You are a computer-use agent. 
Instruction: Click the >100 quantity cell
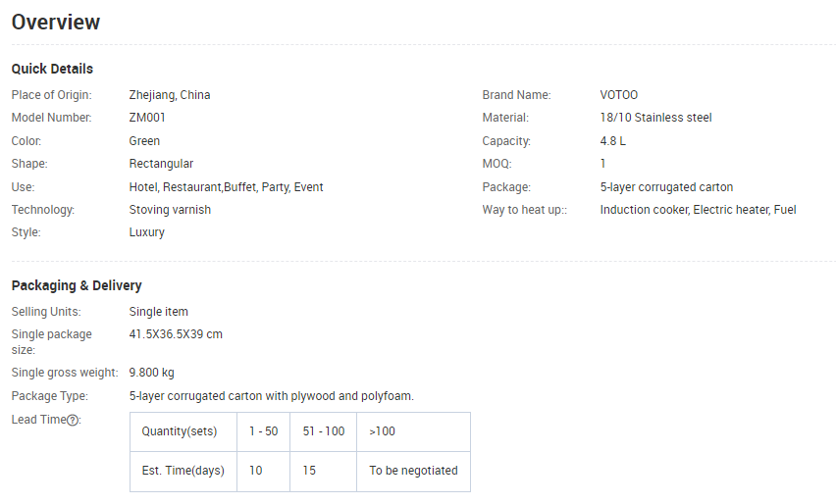[x=413, y=431]
